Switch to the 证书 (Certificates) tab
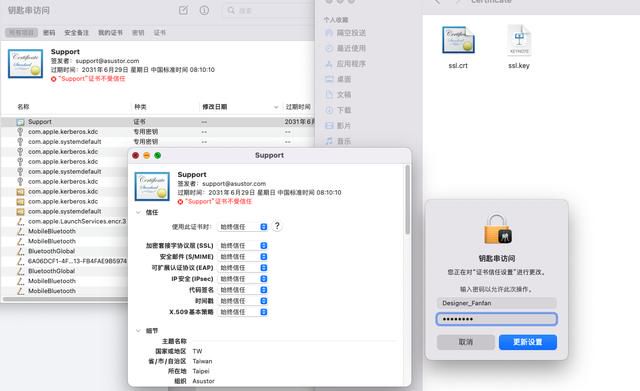 (x=160, y=33)
